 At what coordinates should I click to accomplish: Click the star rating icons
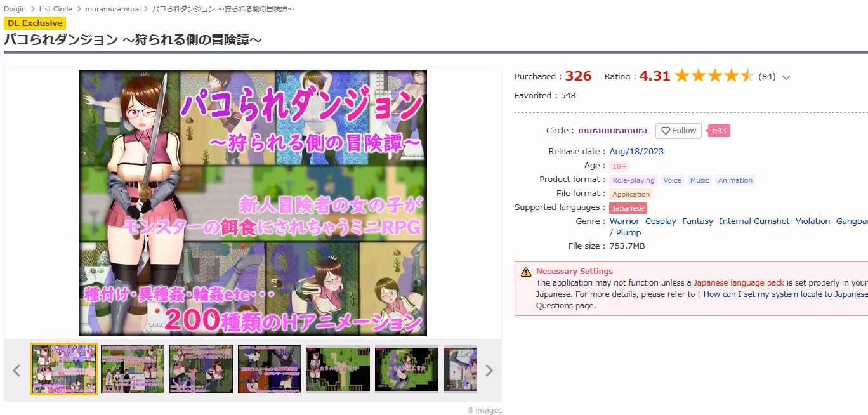pos(714,76)
